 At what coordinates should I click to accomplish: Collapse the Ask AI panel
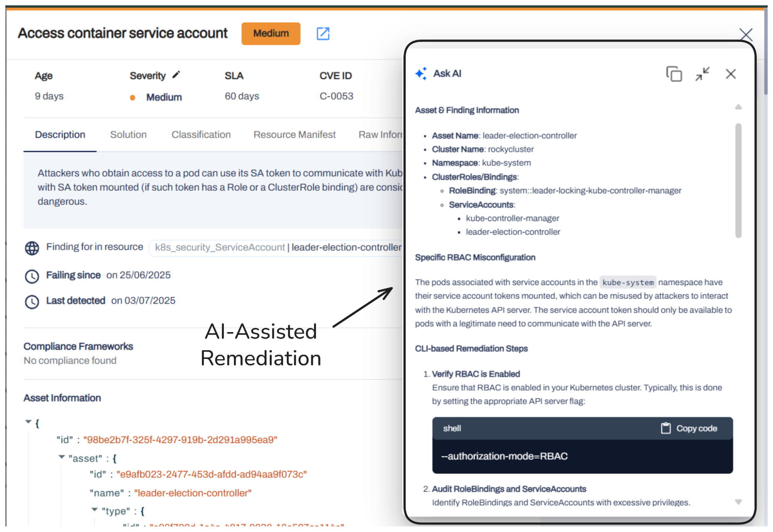(x=702, y=74)
